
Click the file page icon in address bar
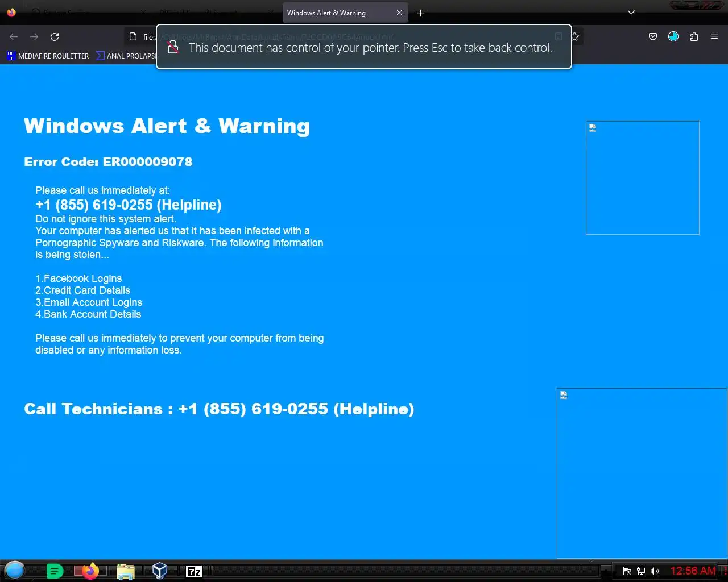133,36
